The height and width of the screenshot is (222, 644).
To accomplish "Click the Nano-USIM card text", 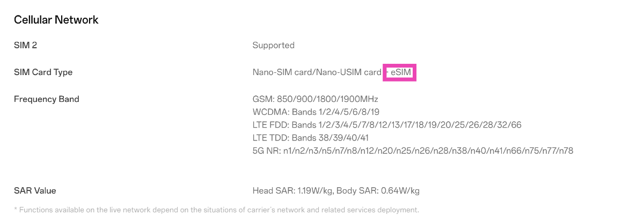I will [350, 72].
